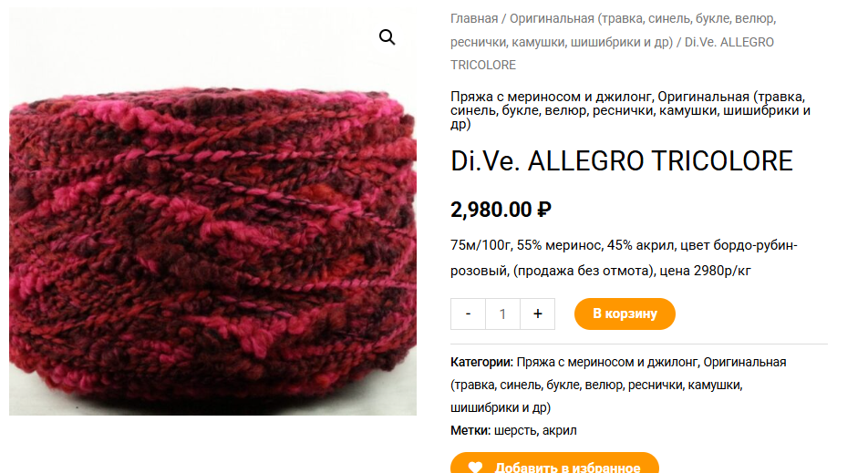Click the Di.Ve. ALLEGRO TRICOLORE product heading
The height and width of the screenshot is (473, 868).
point(622,161)
